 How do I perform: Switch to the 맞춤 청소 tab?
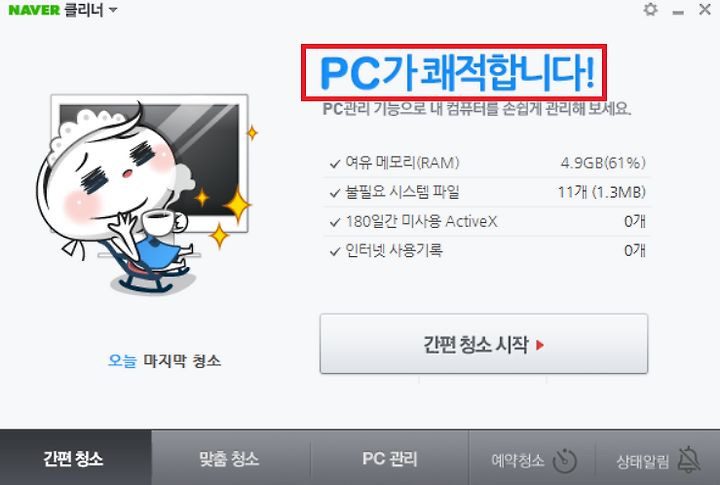(x=229, y=458)
